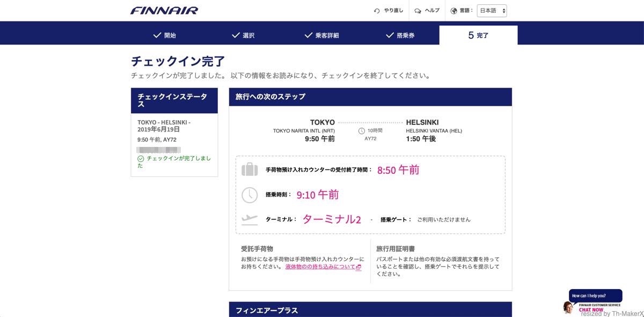Click the checkmark next to 搭乗券
Screen dimensions: 644x317
pos(390,35)
